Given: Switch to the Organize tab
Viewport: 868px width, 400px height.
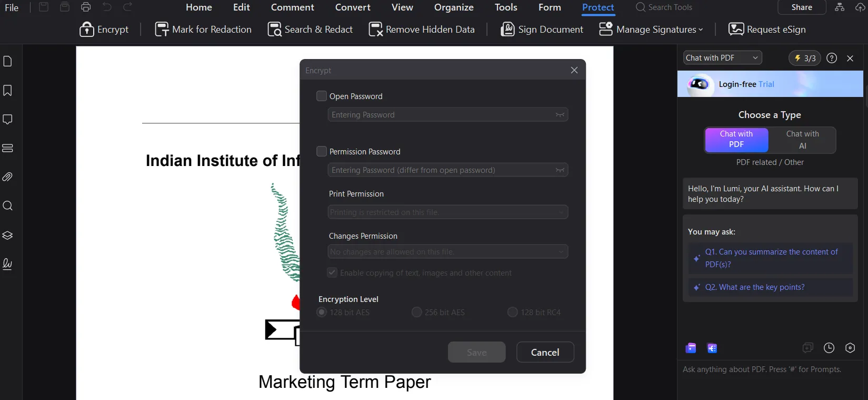Looking at the screenshot, I should point(454,7).
